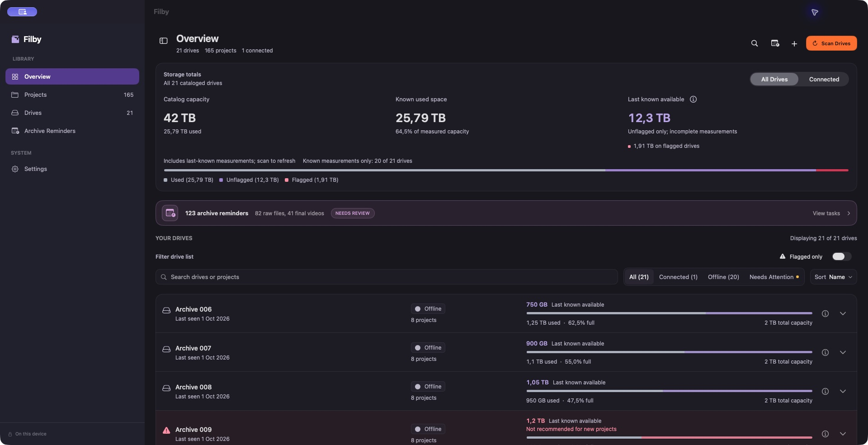Screen dimensions: 868x445
Task: Select the Connected (1) filter tab
Action: point(678,277)
